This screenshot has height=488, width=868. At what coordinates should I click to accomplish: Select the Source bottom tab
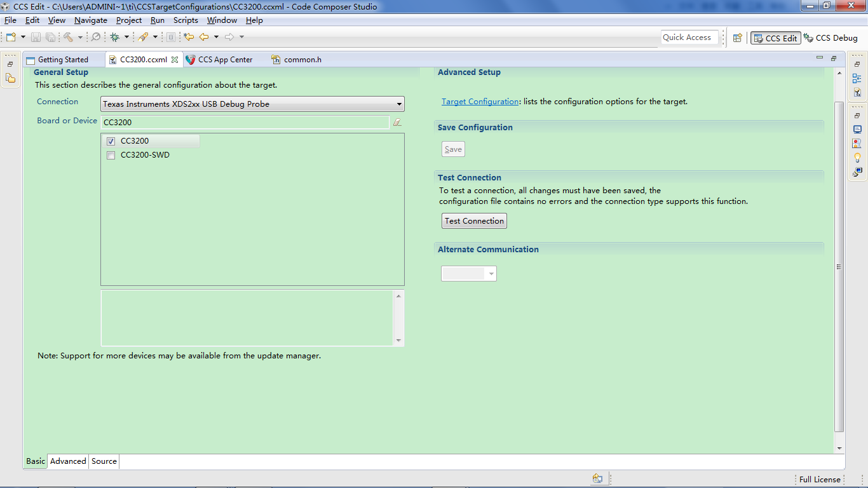click(104, 461)
